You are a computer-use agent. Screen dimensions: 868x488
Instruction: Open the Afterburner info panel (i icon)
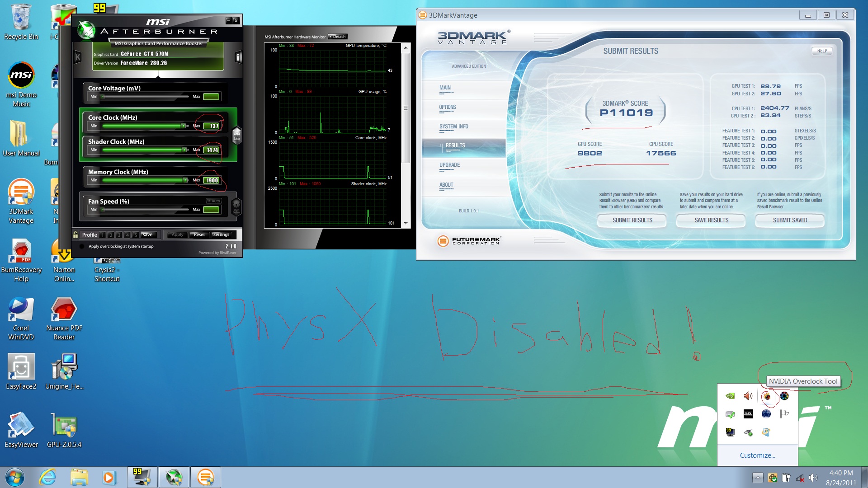pyautogui.click(x=238, y=57)
